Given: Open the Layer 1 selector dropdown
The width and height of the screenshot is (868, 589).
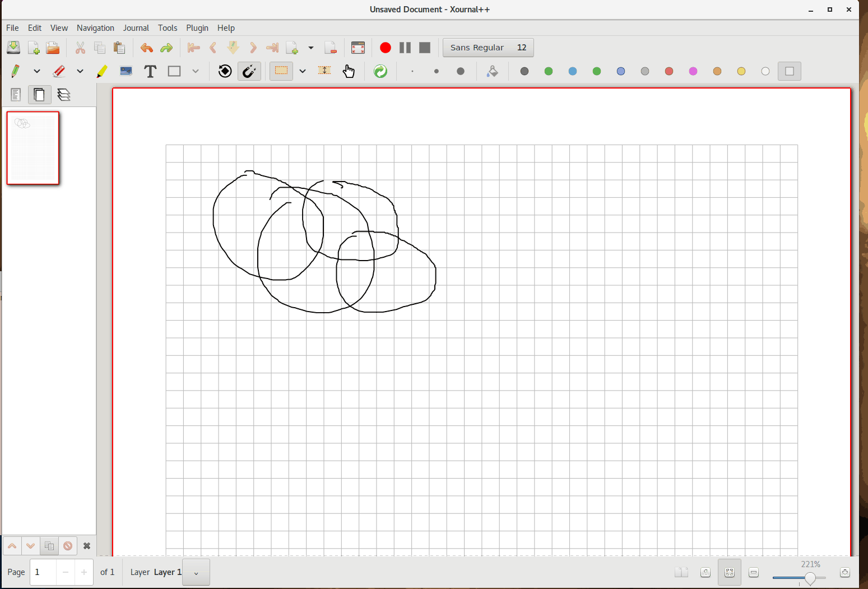Looking at the screenshot, I should (196, 572).
